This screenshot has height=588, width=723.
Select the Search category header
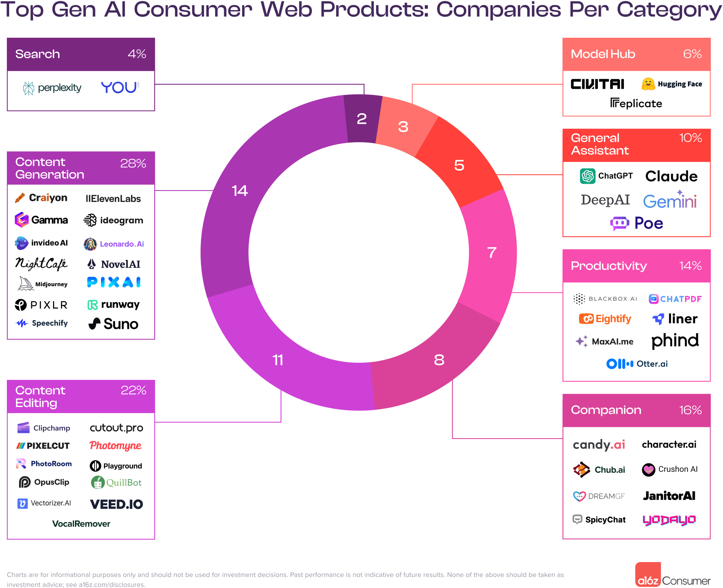(81, 54)
